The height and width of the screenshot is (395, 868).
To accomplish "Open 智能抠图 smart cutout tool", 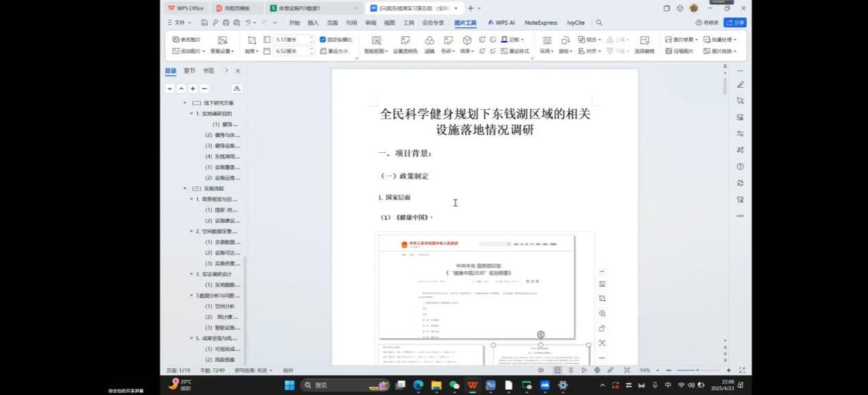I will 376,41.
